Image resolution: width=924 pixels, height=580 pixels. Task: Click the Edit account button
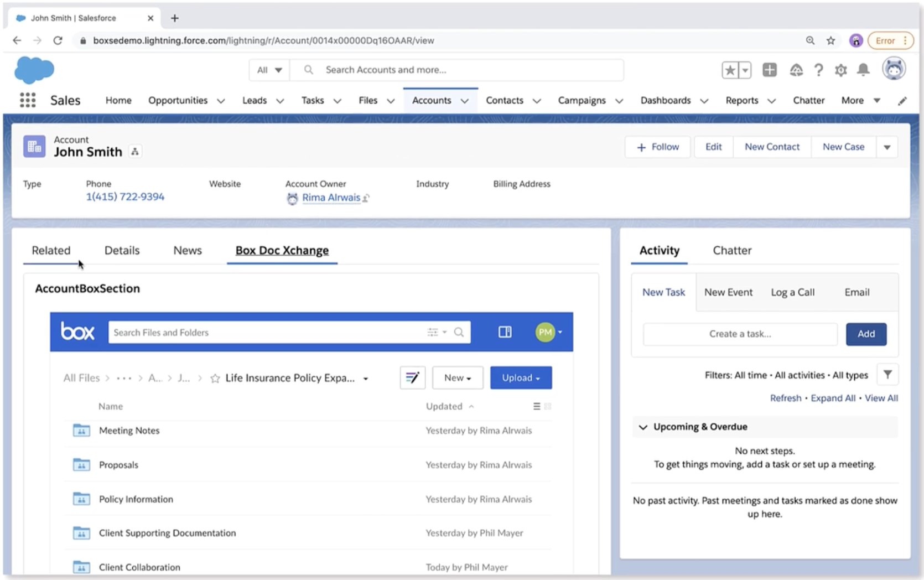point(713,147)
